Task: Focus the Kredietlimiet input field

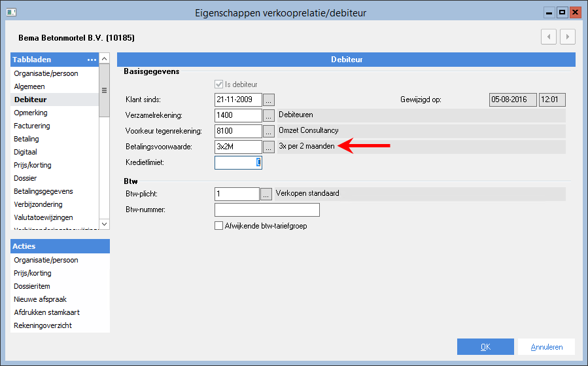Action: pos(238,162)
